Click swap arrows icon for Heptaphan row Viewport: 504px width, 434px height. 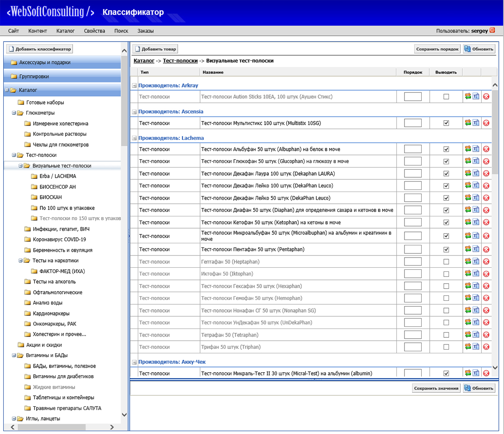[468, 261]
